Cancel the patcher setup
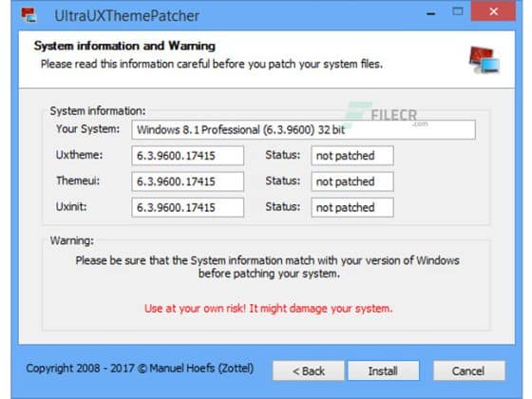This screenshot has height=399, width=532. point(469,370)
